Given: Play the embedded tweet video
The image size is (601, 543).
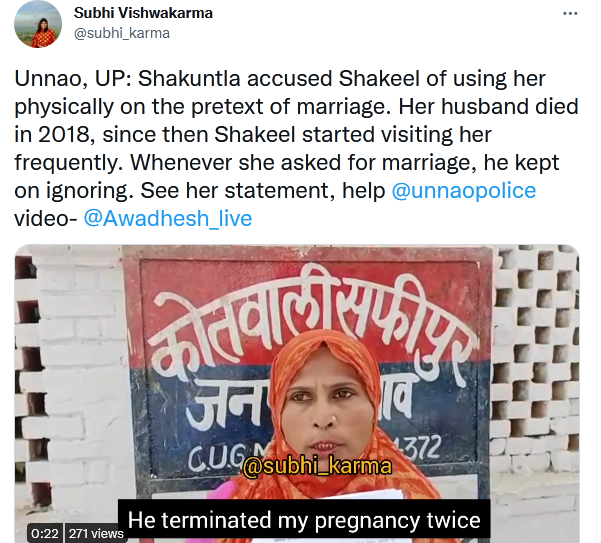Looking at the screenshot, I should (297, 394).
